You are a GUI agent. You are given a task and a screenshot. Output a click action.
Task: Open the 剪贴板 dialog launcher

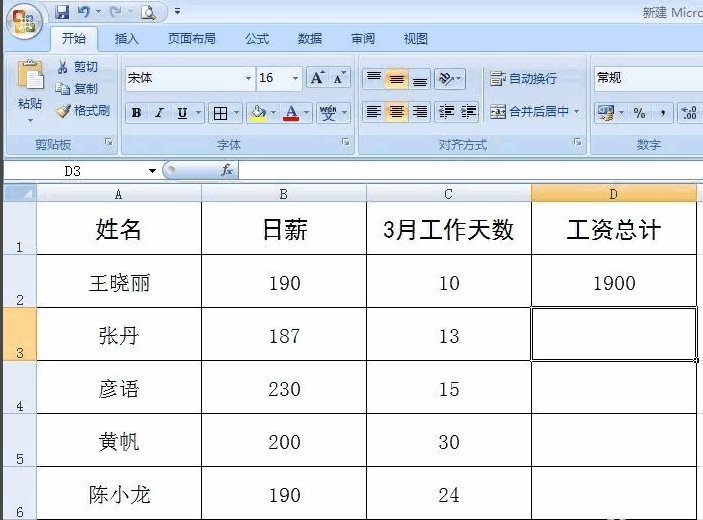click(x=108, y=142)
